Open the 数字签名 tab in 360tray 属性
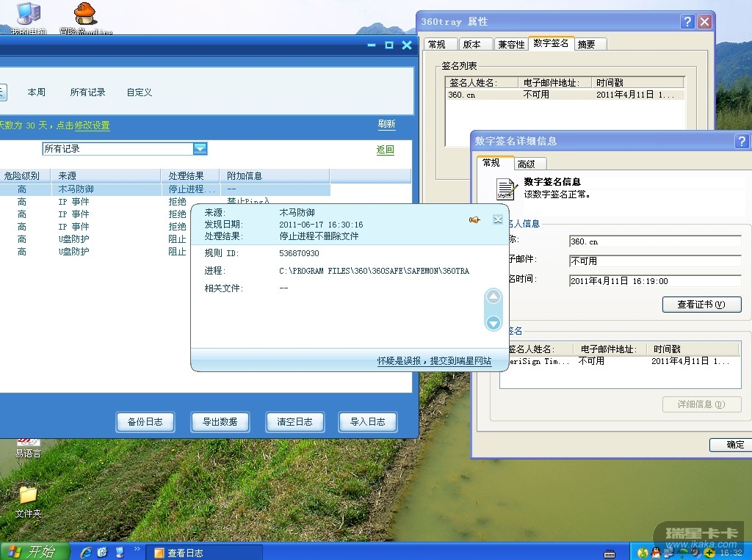Screen dimensions: 752x560 pos(551,43)
